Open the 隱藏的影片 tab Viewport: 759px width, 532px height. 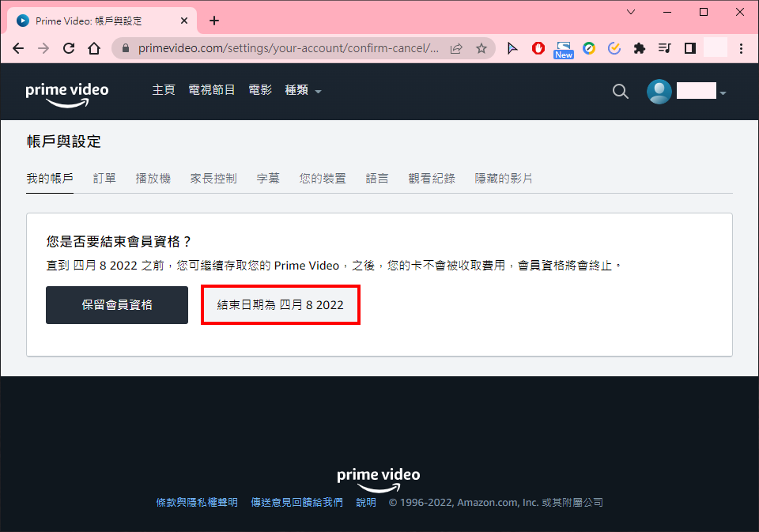coord(504,179)
